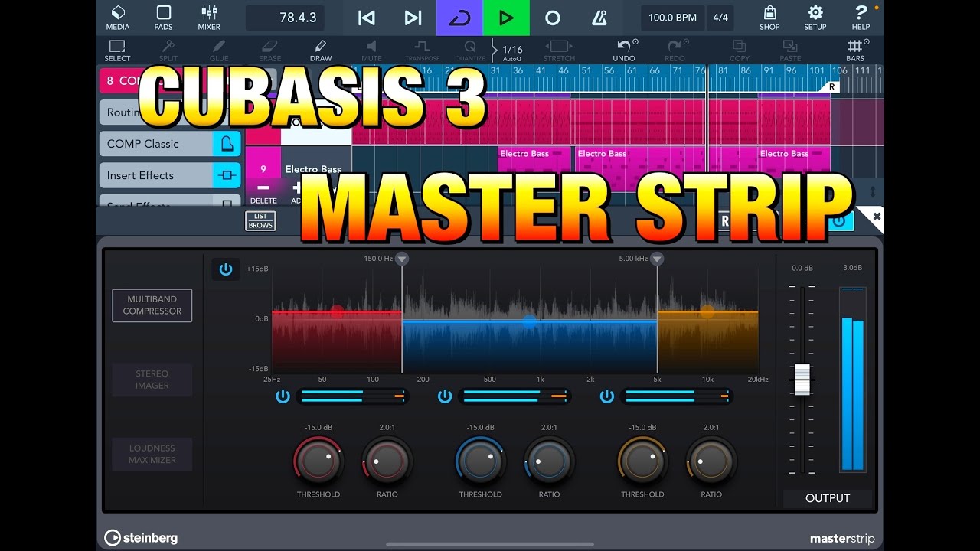Open the SHOP
The width and height of the screenshot is (980, 551).
769,18
